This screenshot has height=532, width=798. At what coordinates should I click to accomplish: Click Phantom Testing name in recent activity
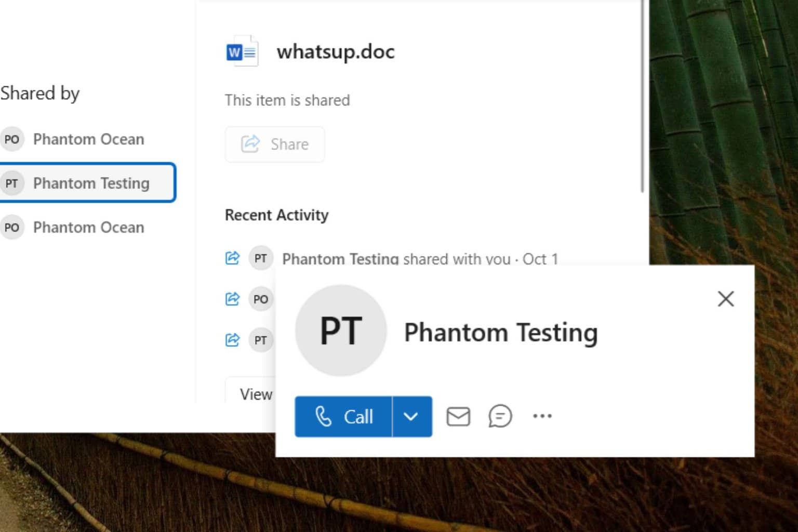(340, 259)
